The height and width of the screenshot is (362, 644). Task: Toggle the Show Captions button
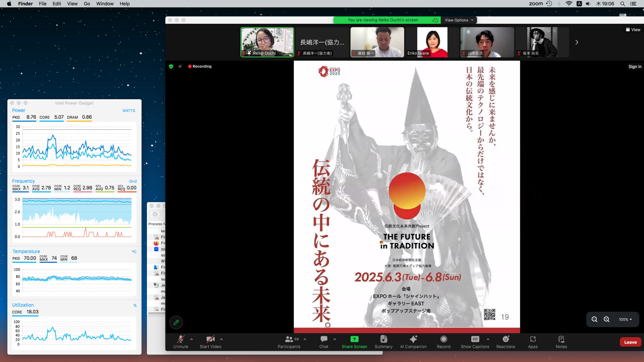click(x=475, y=339)
